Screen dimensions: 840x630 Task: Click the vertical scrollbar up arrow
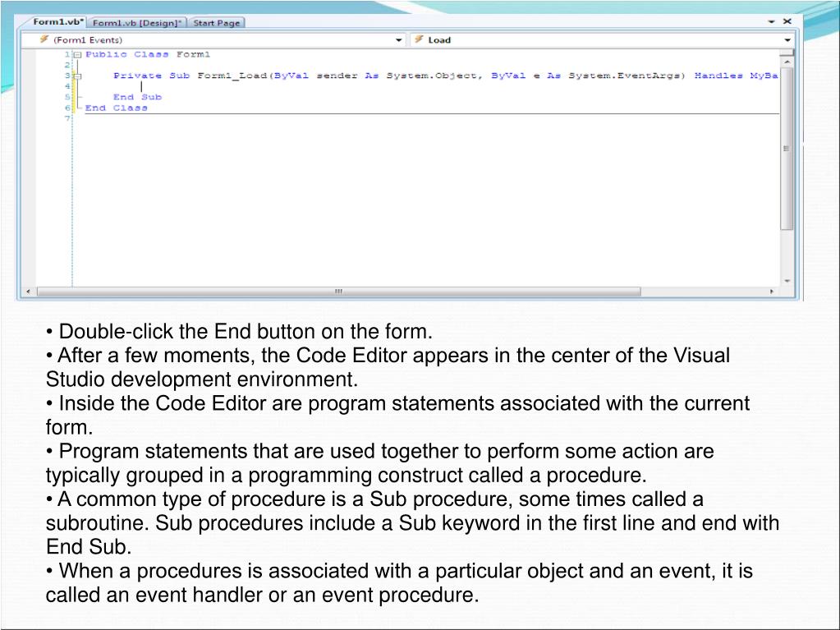(x=787, y=62)
